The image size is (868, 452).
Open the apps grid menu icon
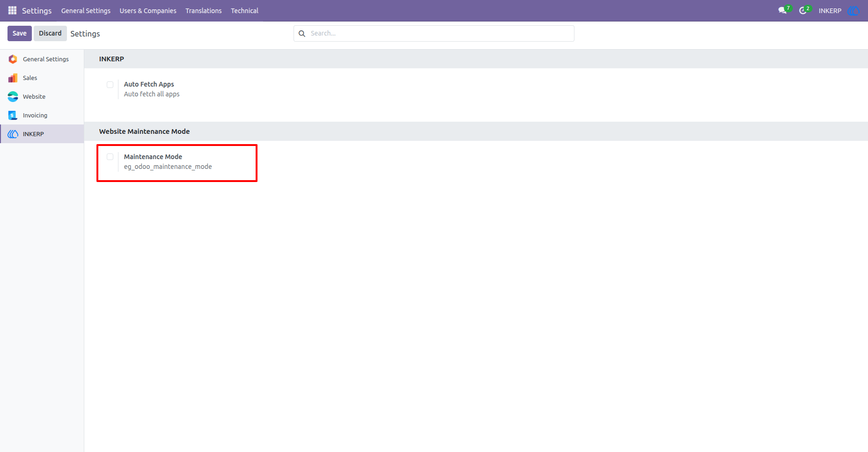click(13, 10)
